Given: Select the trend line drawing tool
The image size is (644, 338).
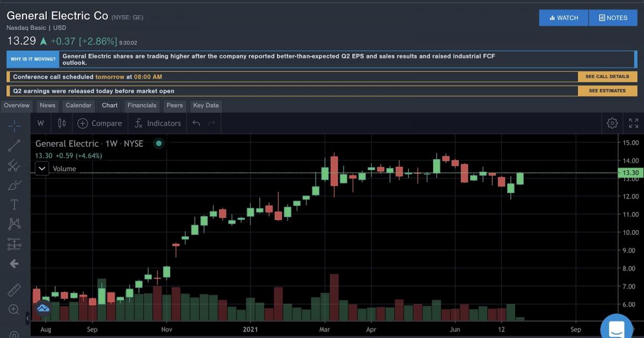Looking at the screenshot, I should pos(14,145).
